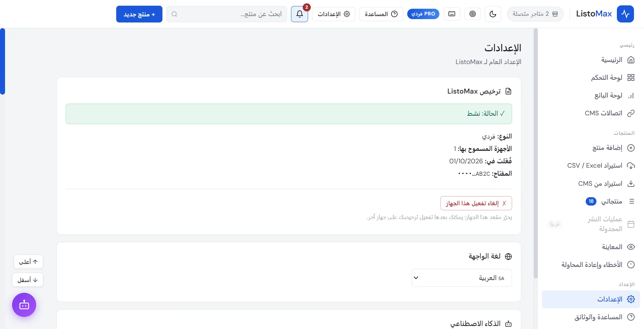Click الإعدادات gear icon in sidebar

coord(631,299)
